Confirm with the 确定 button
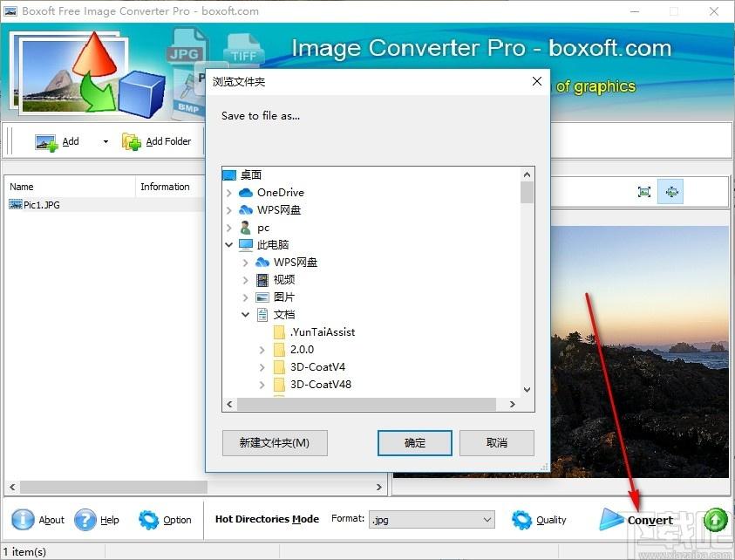The height and width of the screenshot is (560, 735). (415, 443)
